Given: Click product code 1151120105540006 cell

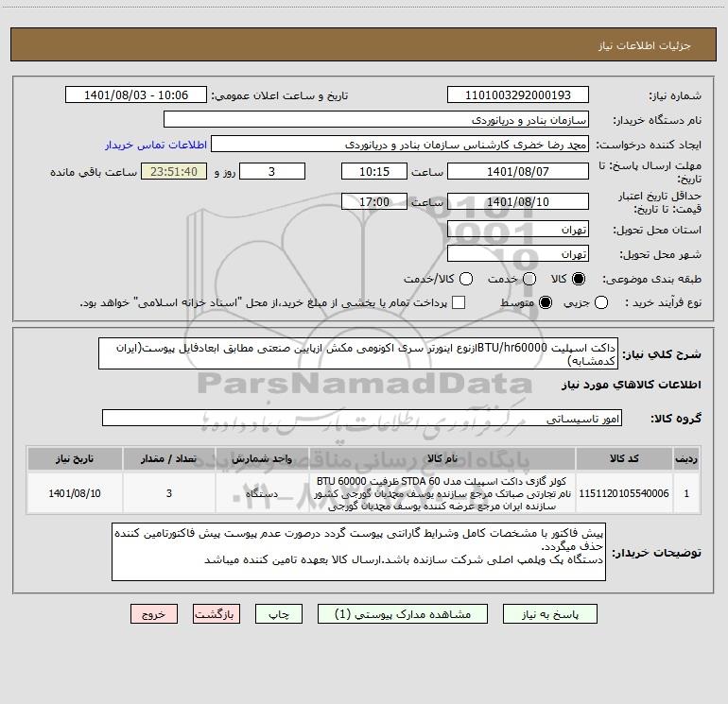Looking at the screenshot, I should pyautogui.click(x=624, y=493).
